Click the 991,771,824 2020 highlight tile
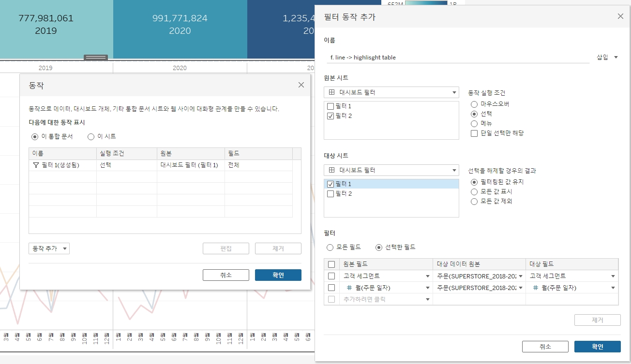This screenshot has height=364, width=631. tap(180, 29)
